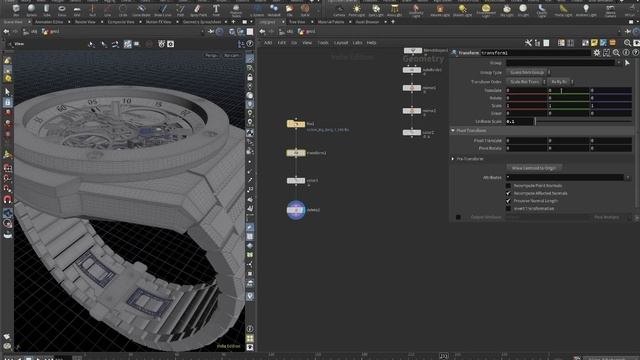
Task: Create an Area Light from the shelf
Action: [x=394, y=10]
